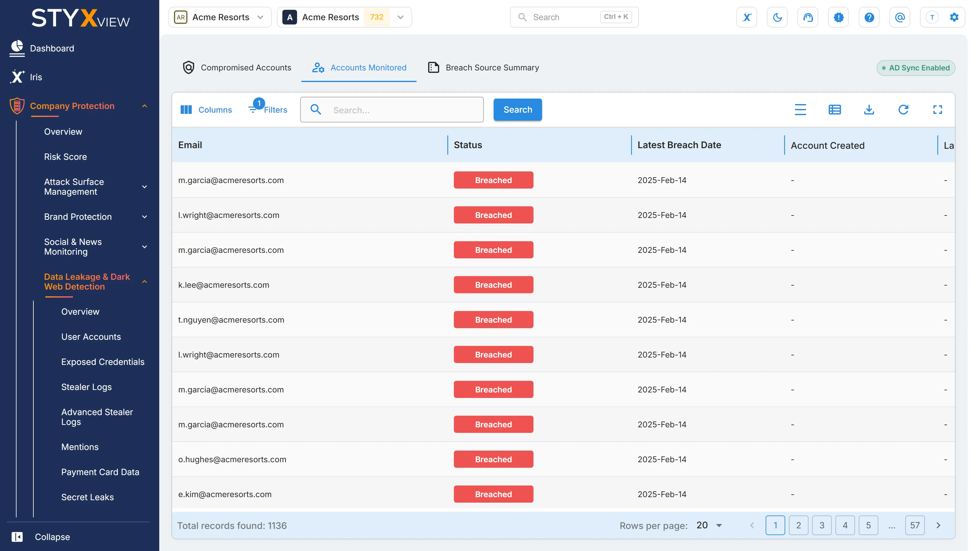Viewport: 980px width, 551px height.
Task: Click the AD Sync Enabled badge
Action: [x=915, y=68]
